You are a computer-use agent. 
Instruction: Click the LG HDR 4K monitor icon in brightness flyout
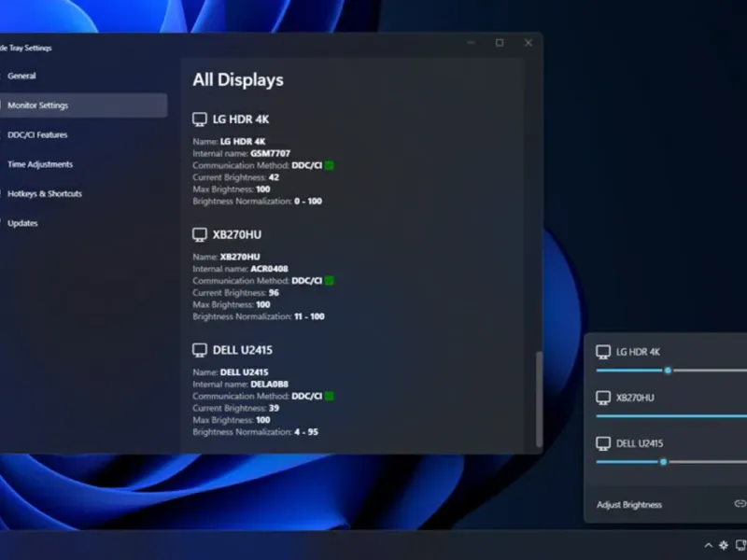[x=603, y=352]
